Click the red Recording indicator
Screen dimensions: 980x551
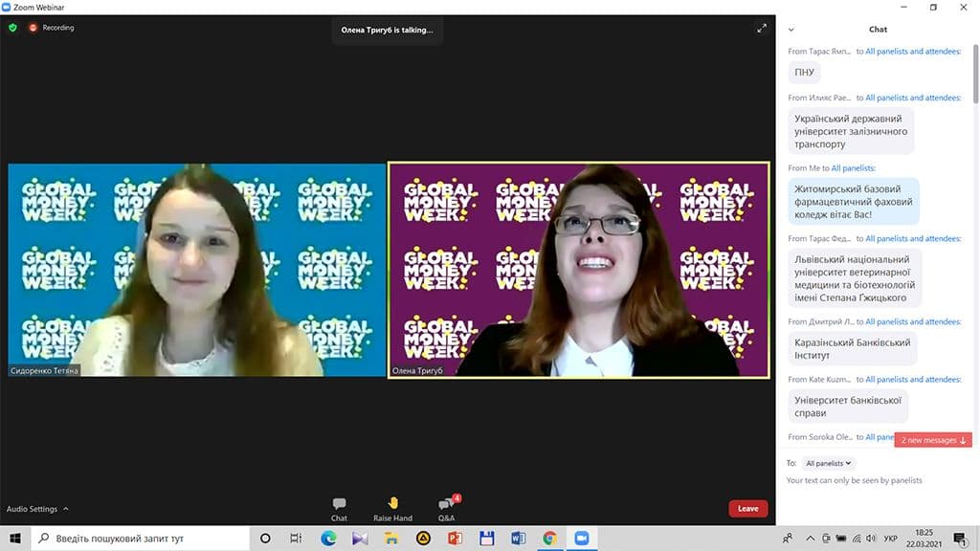(52, 28)
